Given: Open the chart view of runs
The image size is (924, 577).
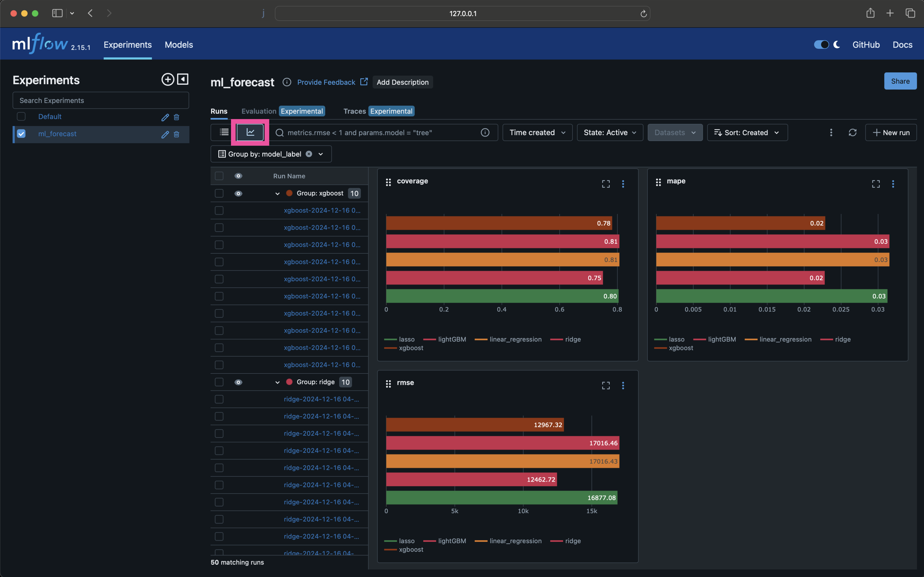Looking at the screenshot, I should [x=250, y=132].
